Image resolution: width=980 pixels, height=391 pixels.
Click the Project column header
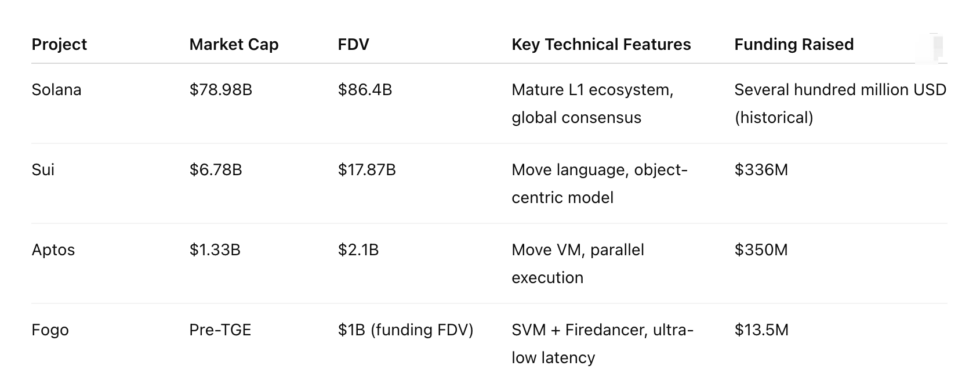point(59,45)
